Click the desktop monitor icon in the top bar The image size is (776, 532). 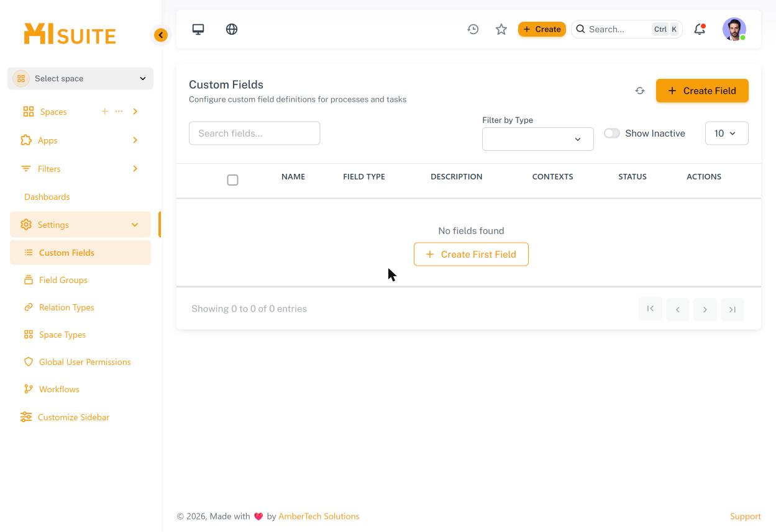198,29
